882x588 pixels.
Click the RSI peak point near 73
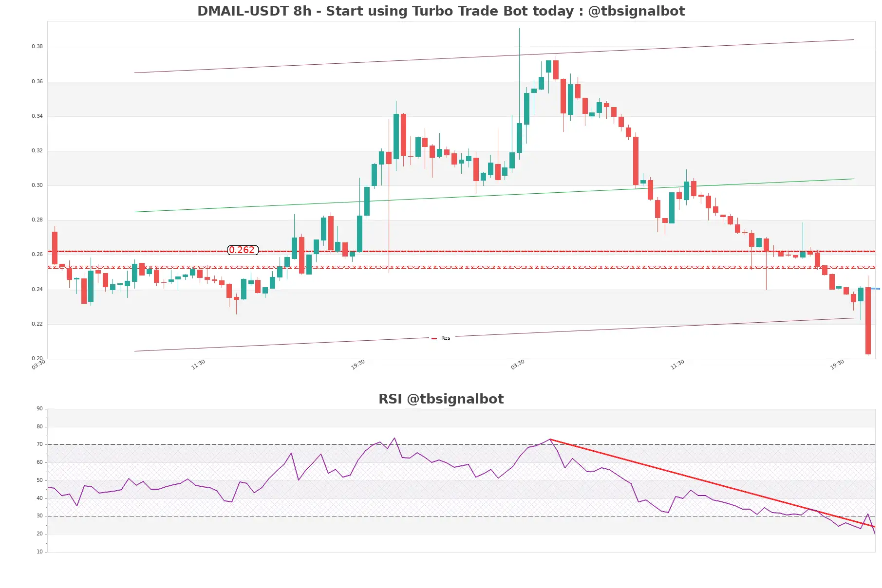(x=550, y=440)
